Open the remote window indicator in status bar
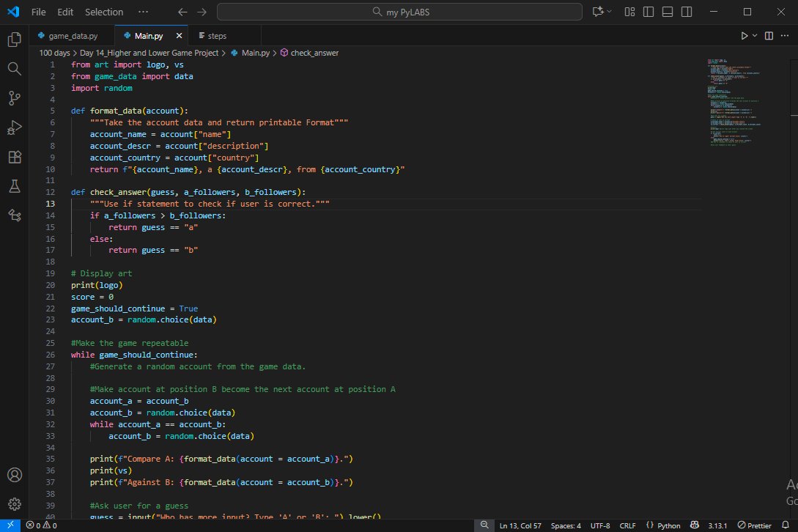798x532 pixels. click(x=10, y=525)
